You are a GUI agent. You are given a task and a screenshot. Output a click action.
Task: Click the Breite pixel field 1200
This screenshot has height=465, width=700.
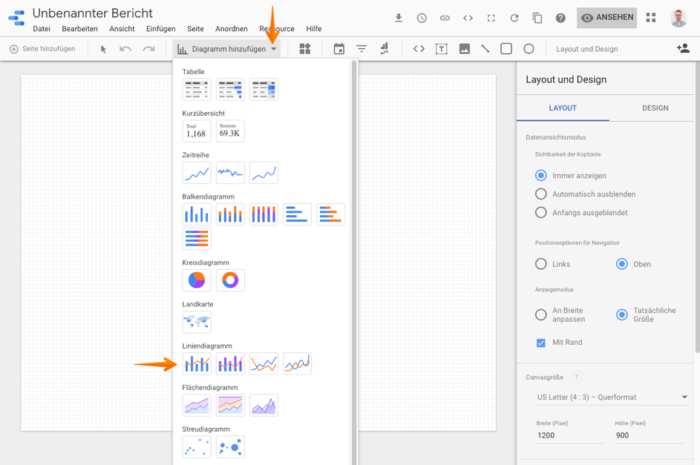(570, 436)
